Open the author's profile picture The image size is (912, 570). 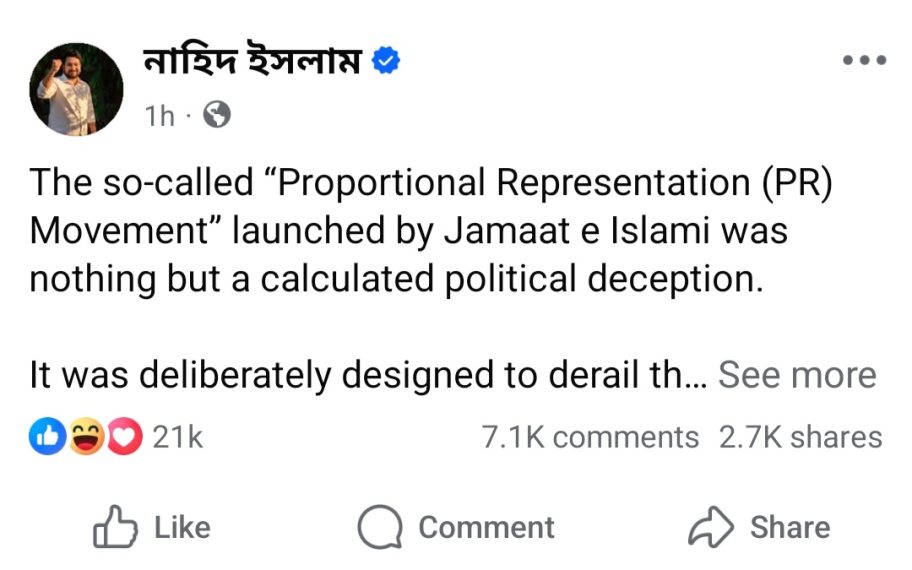coord(76,89)
